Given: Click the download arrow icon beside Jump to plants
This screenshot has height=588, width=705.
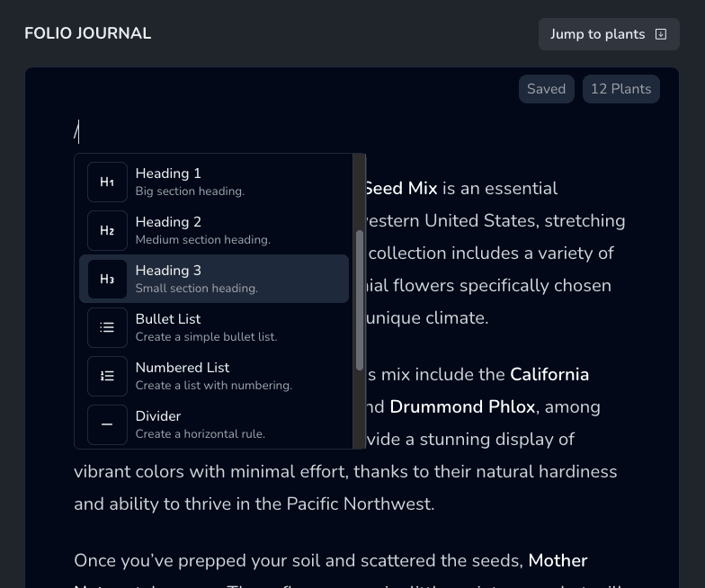Looking at the screenshot, I should click(x=660, y=34).
